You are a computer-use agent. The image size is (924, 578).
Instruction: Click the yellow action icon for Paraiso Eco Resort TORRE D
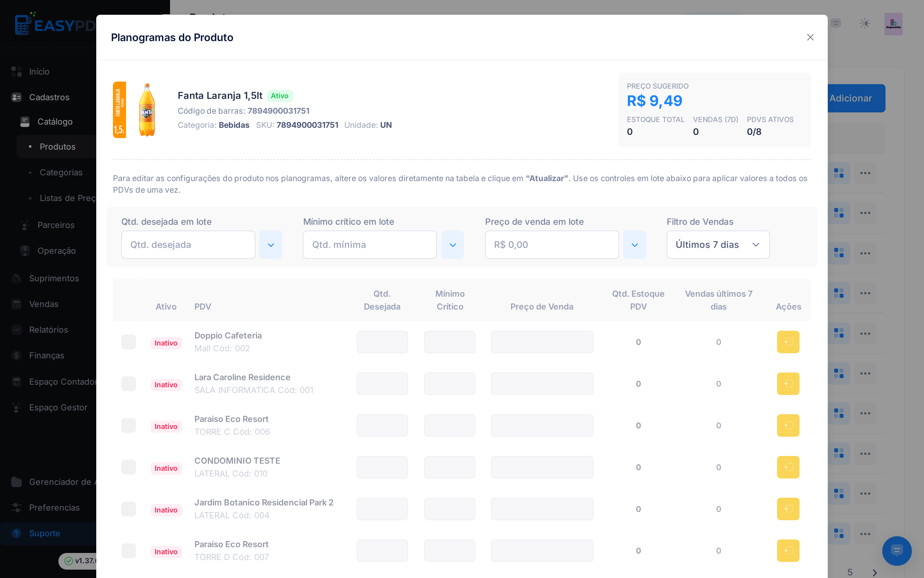[788, 550]
